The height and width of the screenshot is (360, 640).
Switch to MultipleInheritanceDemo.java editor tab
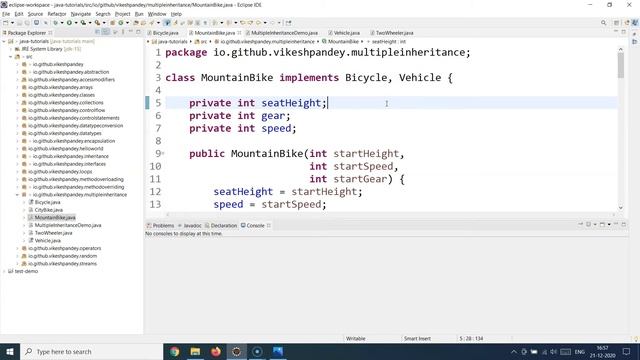pyautogui.click(x=282, y=33)
